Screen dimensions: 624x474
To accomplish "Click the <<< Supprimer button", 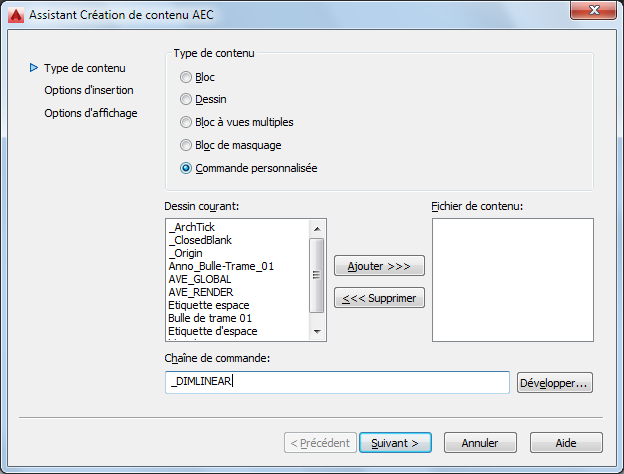I will pos(379,298).
